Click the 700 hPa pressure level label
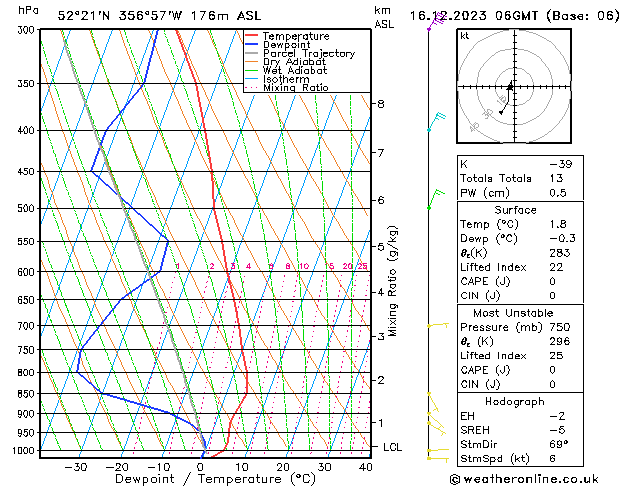Viewport: 629px width, 486px height. click(x=28, y=326)
